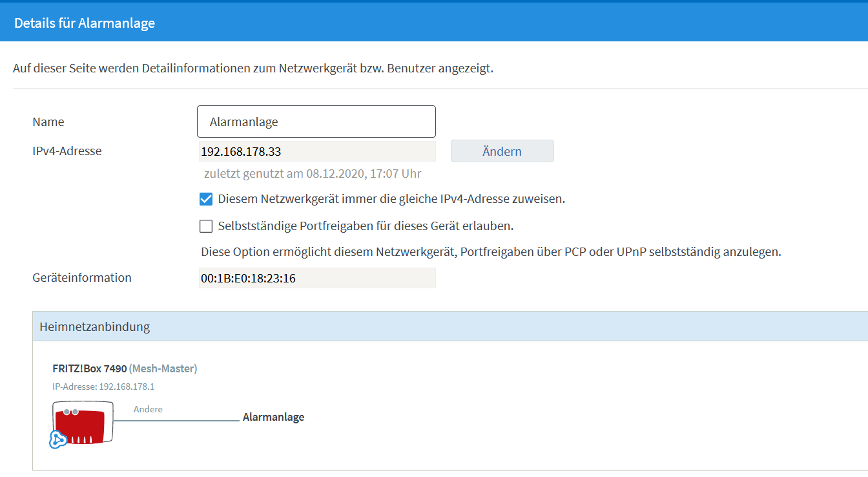868x477 pixels.
Task: Open the FRITZ!Box 7490 title link
Action: point(89,368)
